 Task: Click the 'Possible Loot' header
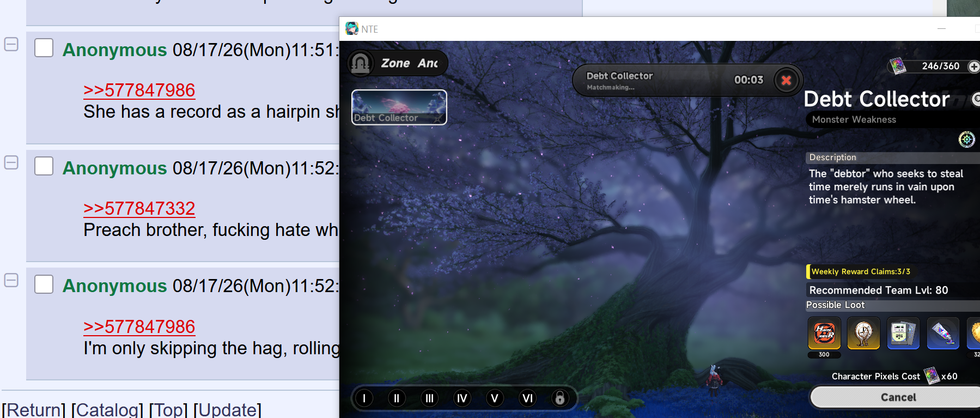835,305
